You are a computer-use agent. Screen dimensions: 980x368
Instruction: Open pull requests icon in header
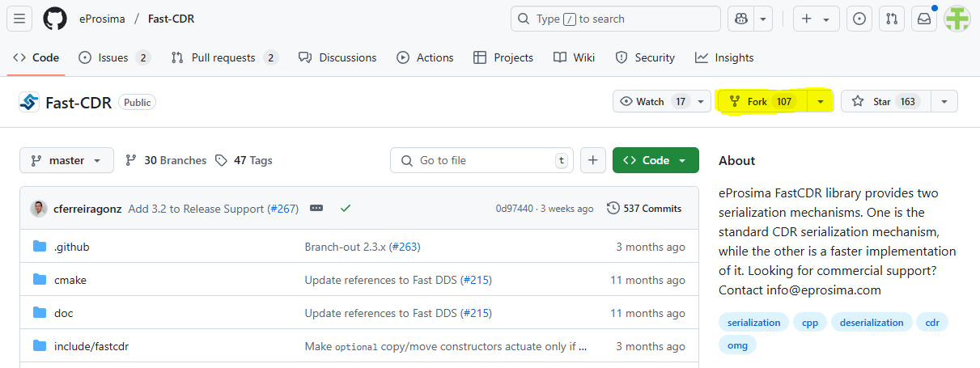tap(891, 19)
